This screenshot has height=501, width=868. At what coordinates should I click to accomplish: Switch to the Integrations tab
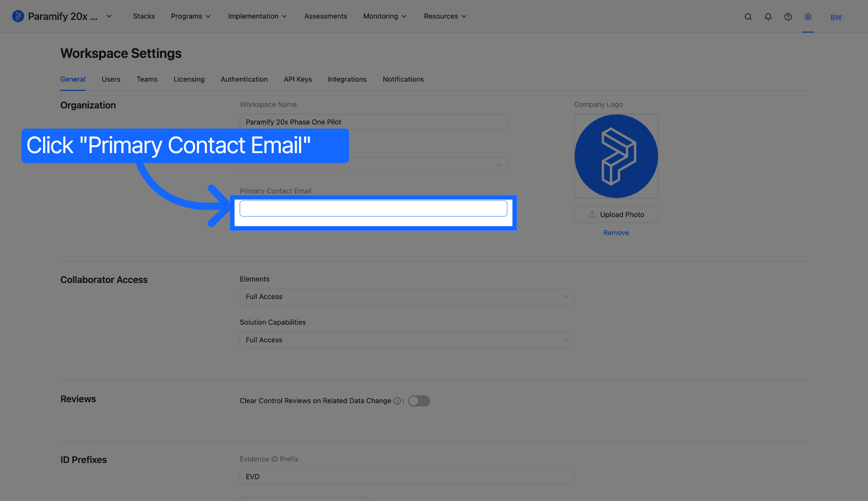347,79
